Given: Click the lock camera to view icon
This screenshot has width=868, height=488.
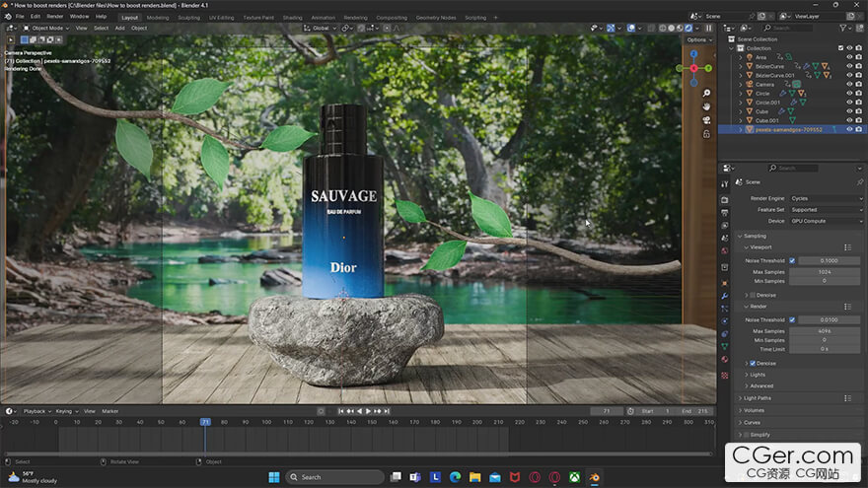Looking at the screenshot, I should coord(706,134).
